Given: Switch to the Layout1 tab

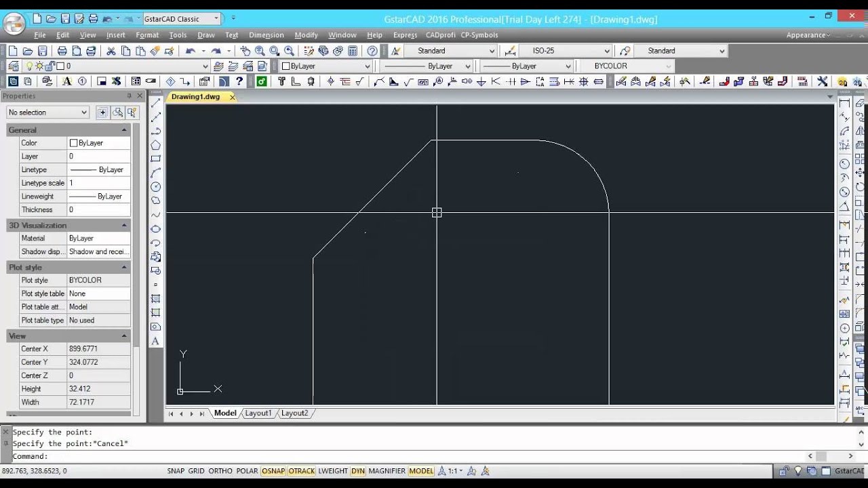Looking at the screenshot, I should [x=258, y=413].
